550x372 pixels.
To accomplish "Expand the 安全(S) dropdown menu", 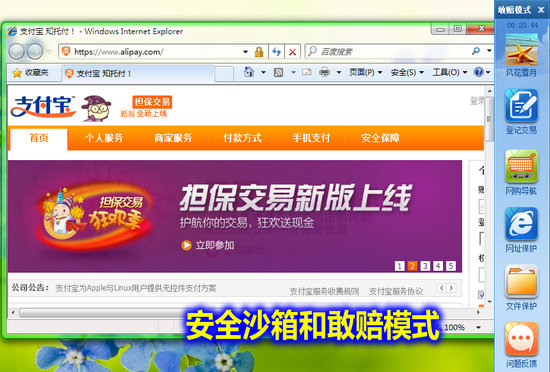I will (407, 72).
